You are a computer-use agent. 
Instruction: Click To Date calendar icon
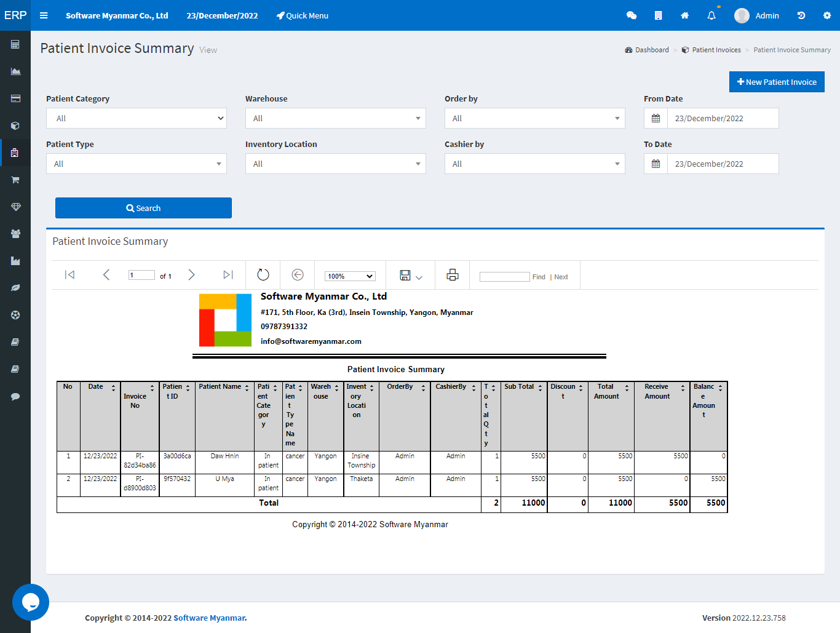(x=656, y=164)
